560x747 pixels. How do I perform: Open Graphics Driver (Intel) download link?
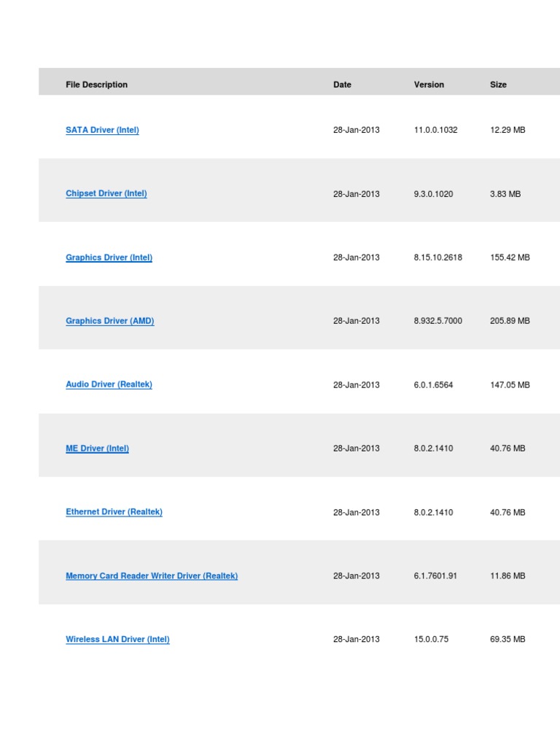tap(109, 258)
